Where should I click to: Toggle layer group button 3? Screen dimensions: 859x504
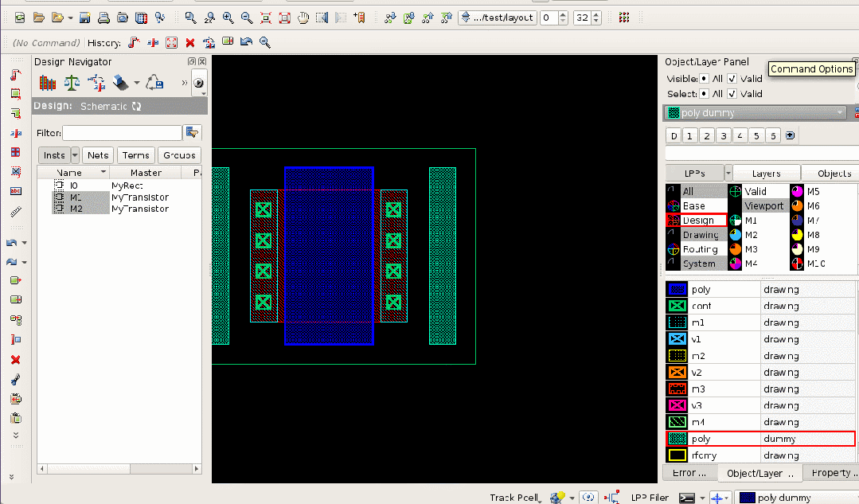[724, 136]
